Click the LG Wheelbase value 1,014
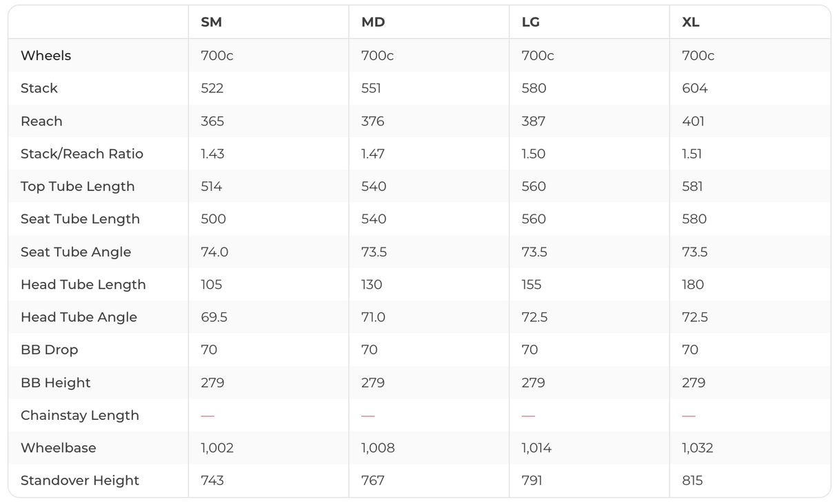Screen dimensions: 837x504 [536, 448]
